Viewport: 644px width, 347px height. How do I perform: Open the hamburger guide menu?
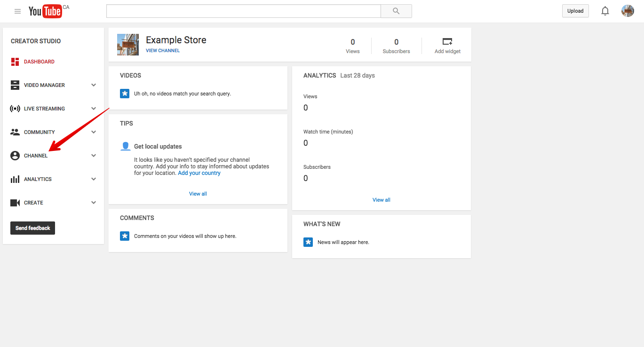tap(17, 11)
